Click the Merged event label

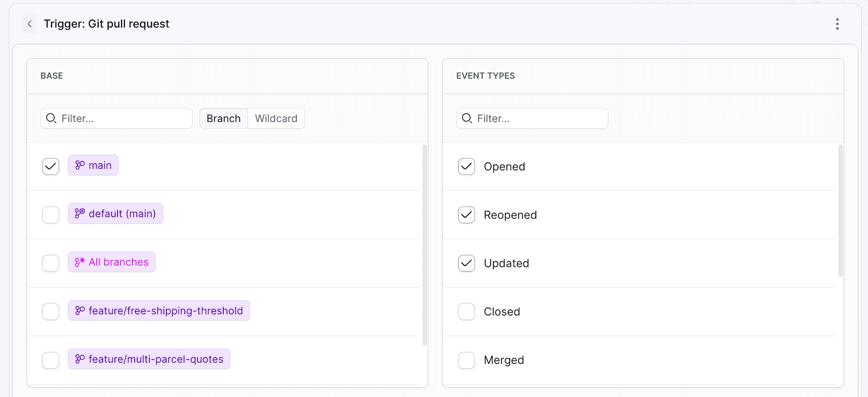click(x=504, y=360)
